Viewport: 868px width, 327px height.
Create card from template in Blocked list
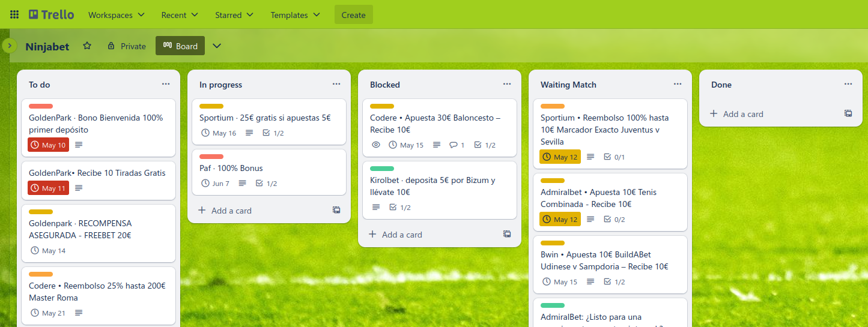click(x=507, y=234)
